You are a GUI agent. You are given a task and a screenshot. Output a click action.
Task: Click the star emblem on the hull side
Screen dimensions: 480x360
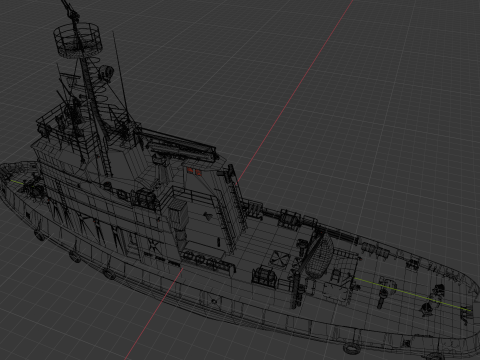tap(154, 246)
